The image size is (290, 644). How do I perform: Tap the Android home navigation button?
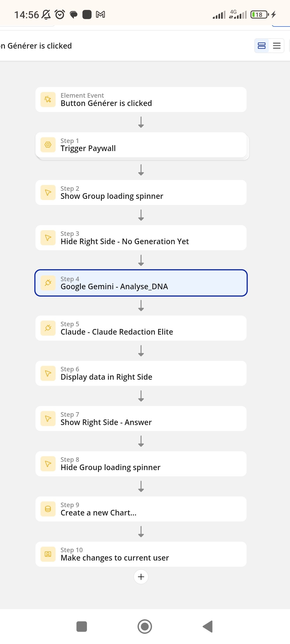[145, 627]
